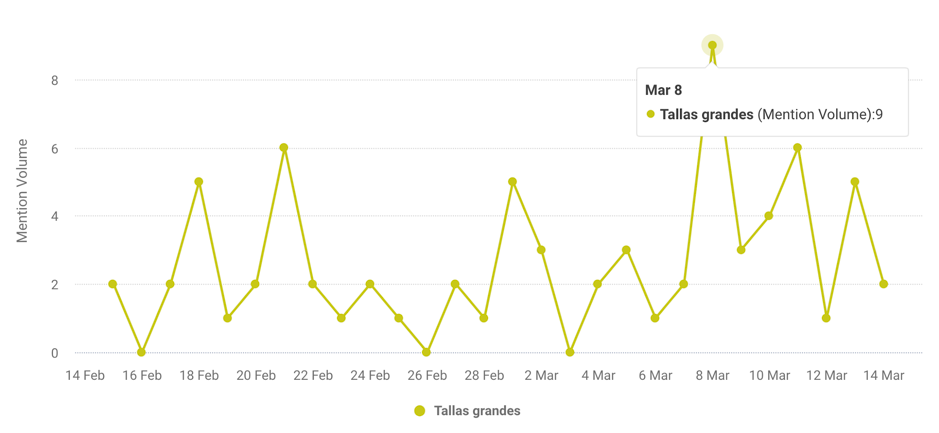Click the 1 Mar data point at value 5
Screen dimensions: 939x433
(512, 182)
